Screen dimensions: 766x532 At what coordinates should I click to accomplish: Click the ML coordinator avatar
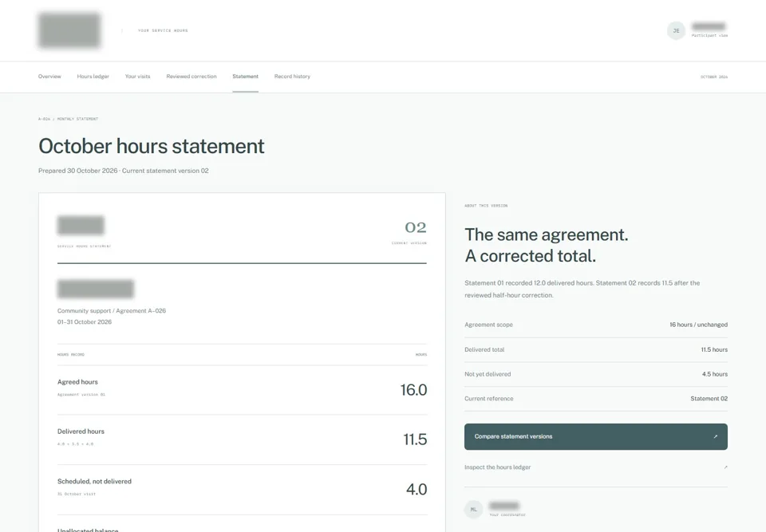[x=473, y=510]
